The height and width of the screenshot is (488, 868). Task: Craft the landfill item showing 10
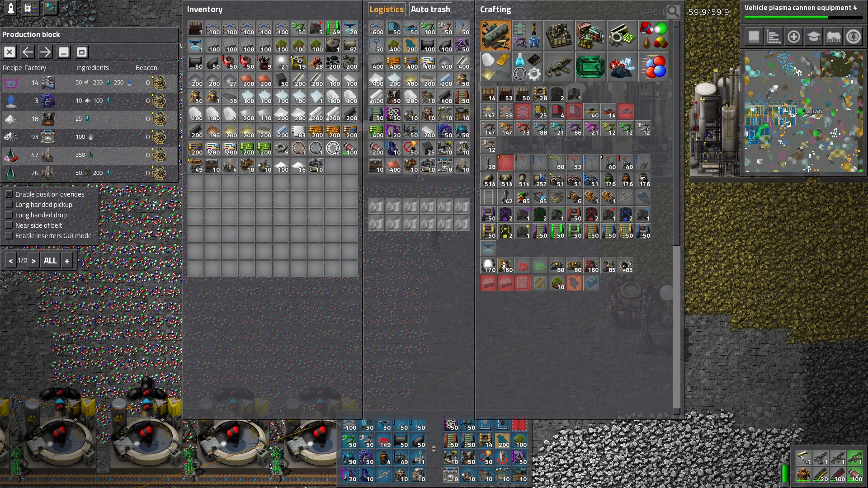[557, 283]
